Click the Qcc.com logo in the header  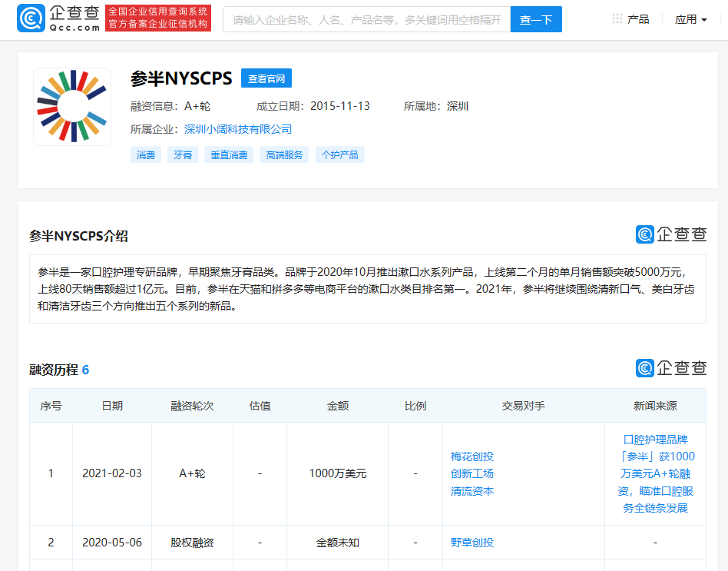tap(58, 18)
